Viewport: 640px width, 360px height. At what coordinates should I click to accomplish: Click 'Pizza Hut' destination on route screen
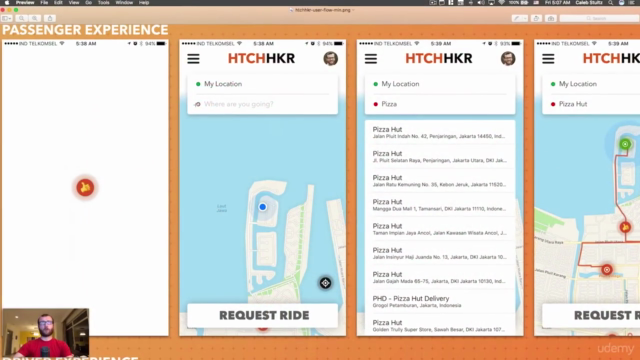591,104
